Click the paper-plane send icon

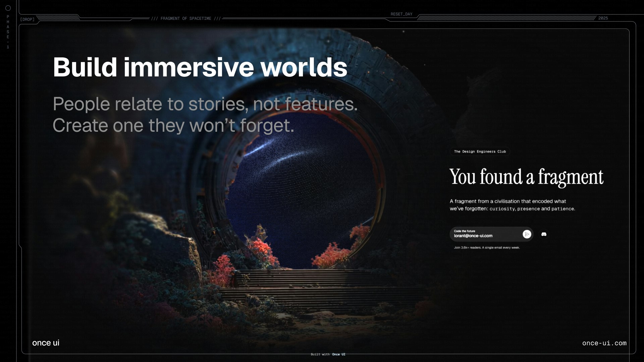coord(527,234)
